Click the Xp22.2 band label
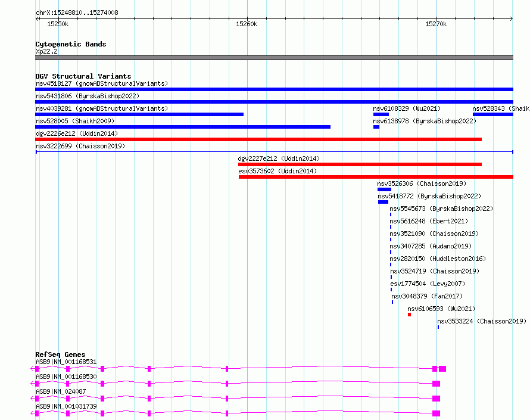 pyautogui.click(x=46, y=51)
